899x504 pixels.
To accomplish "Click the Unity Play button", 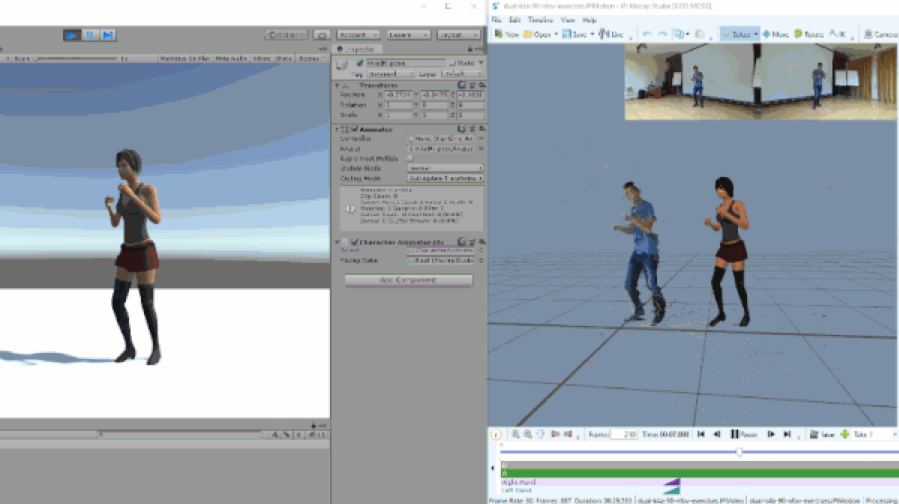I will point(72,35).
